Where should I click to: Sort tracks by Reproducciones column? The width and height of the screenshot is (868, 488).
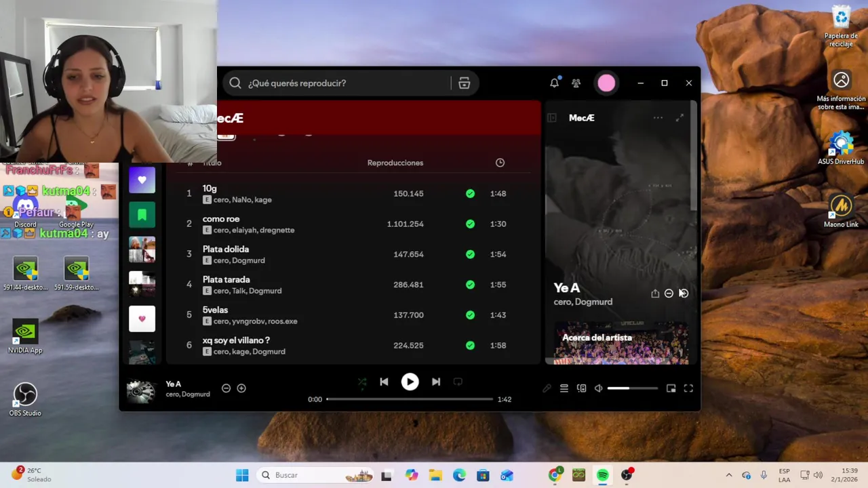(395, 163)
